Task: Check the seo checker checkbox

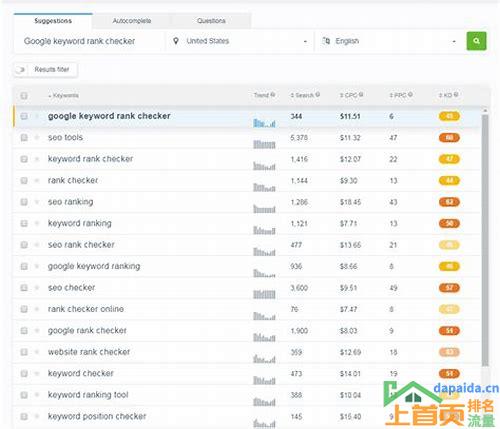Action: click(24, 288)
